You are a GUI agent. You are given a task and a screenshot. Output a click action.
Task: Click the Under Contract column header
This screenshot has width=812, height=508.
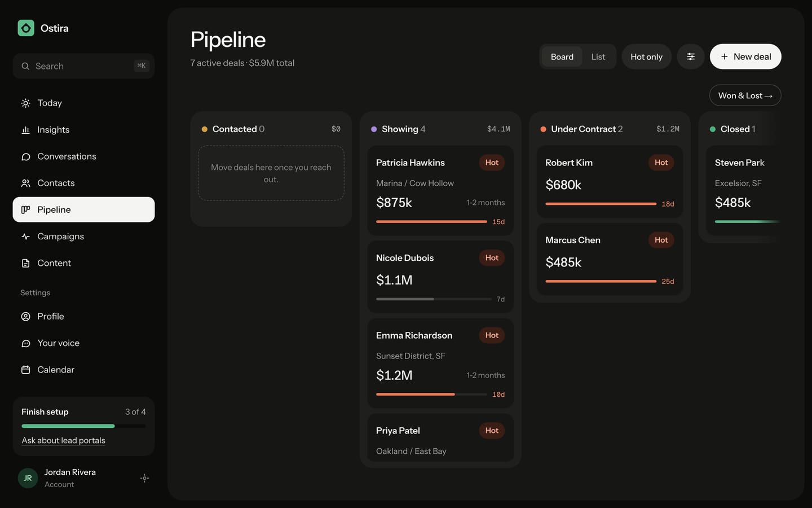pos(610,129)
